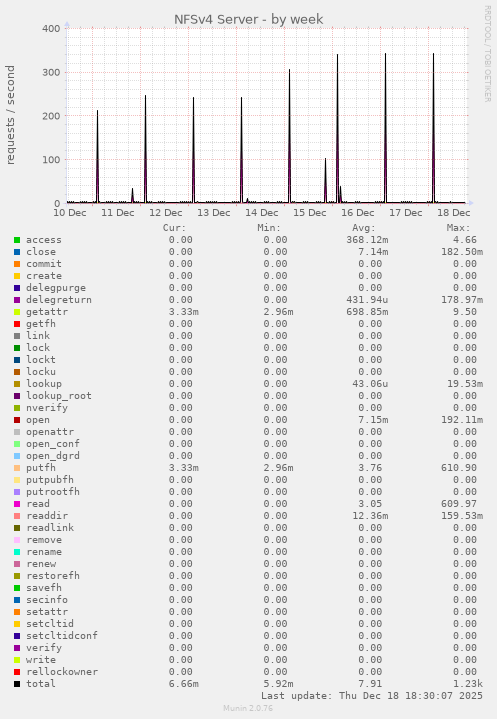The width and height of the screenshot is (497, 719).
Task: Click the getattr legend color square
Action: tap(17, 312)
